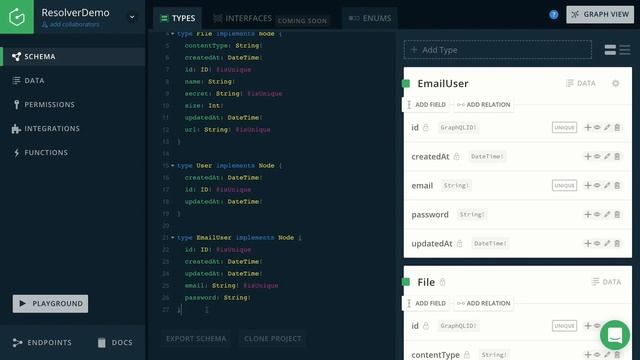The height and width of the screenshot is (360, 640).
Task: Click the GraphQLID! type label of EmailUser id
Action: point(458,127)
